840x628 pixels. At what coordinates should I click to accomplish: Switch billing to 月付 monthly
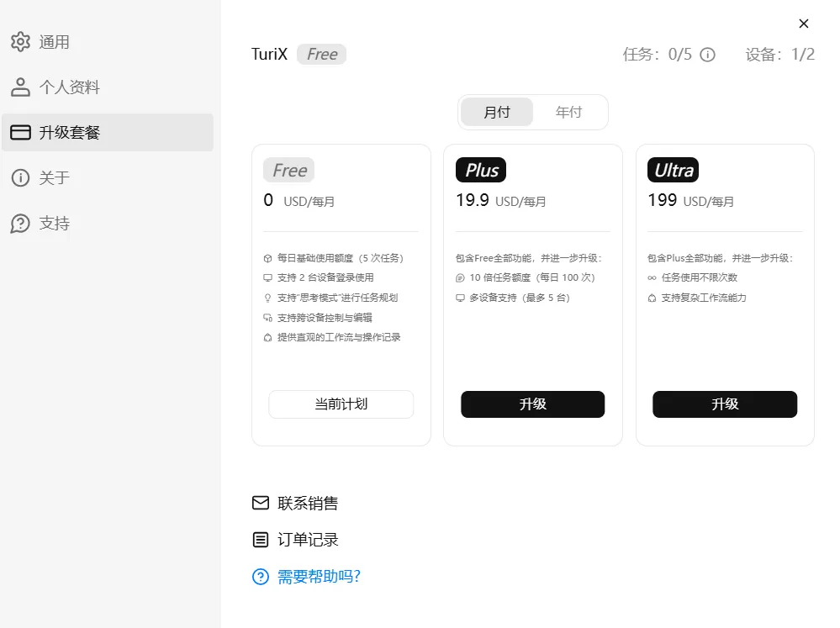tap(497, 112)
